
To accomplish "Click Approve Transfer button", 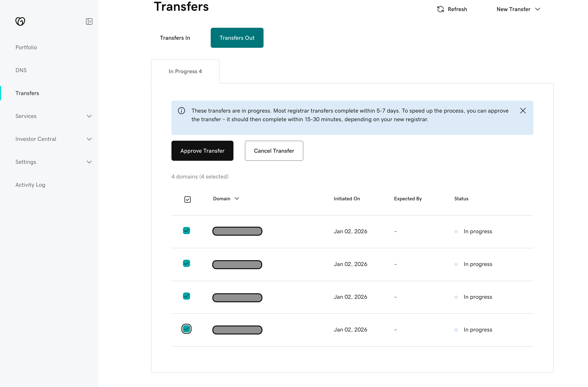I will 202,151.
